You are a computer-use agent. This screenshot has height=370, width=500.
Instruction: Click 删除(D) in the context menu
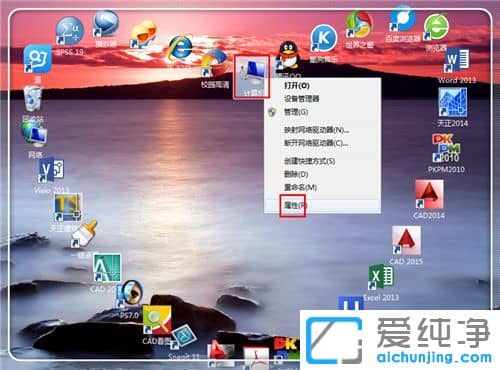point(296,174)
